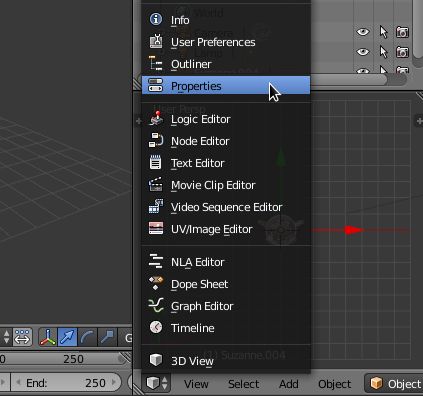Click the red X axis manipulator arrow
This screenshot has height=396, width=423.
(x=353, y=230)
